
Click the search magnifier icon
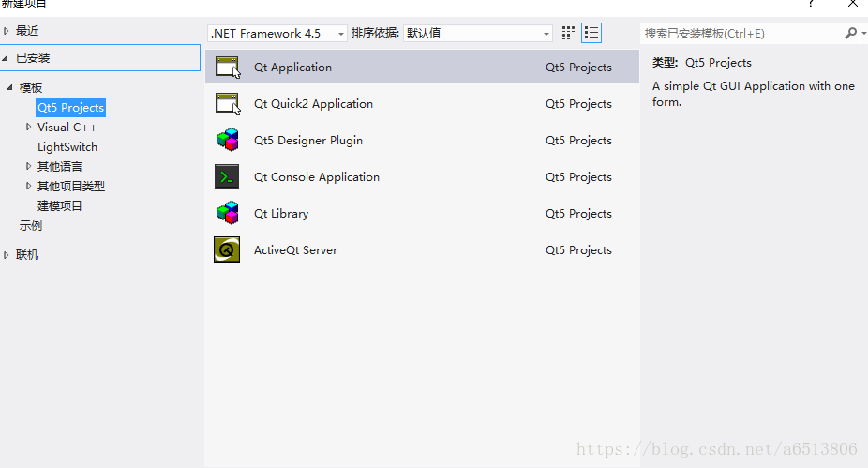tap(851, 33)
